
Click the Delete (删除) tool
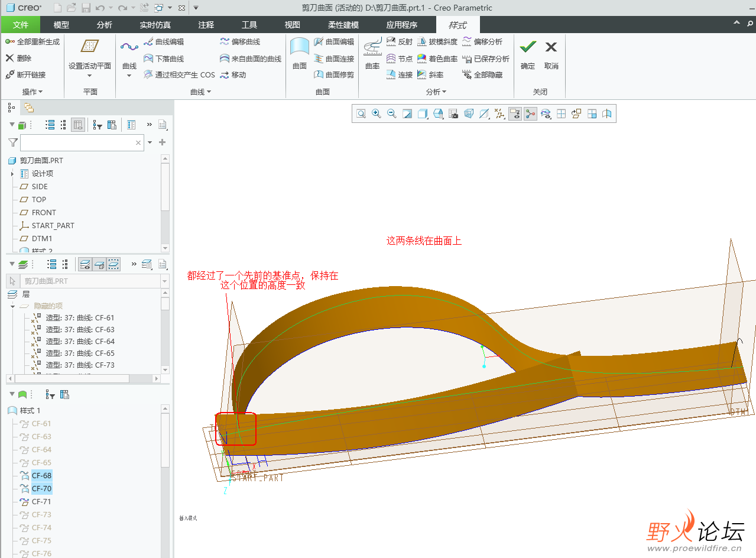[x=18, y=58]
